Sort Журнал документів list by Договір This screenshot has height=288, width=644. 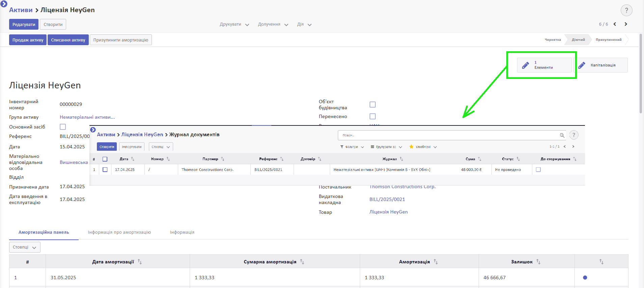click(x=320, y=159)
